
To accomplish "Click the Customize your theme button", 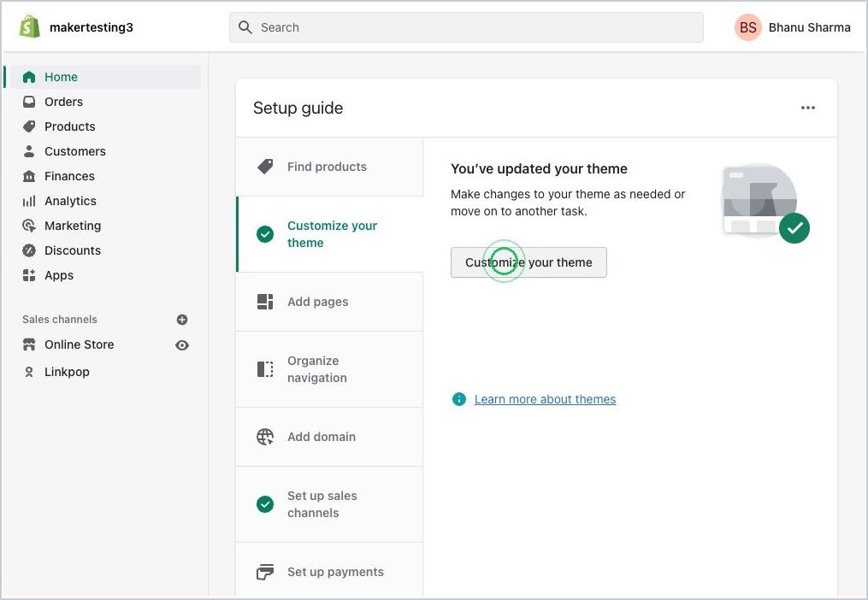I will [x=528, y=262].
